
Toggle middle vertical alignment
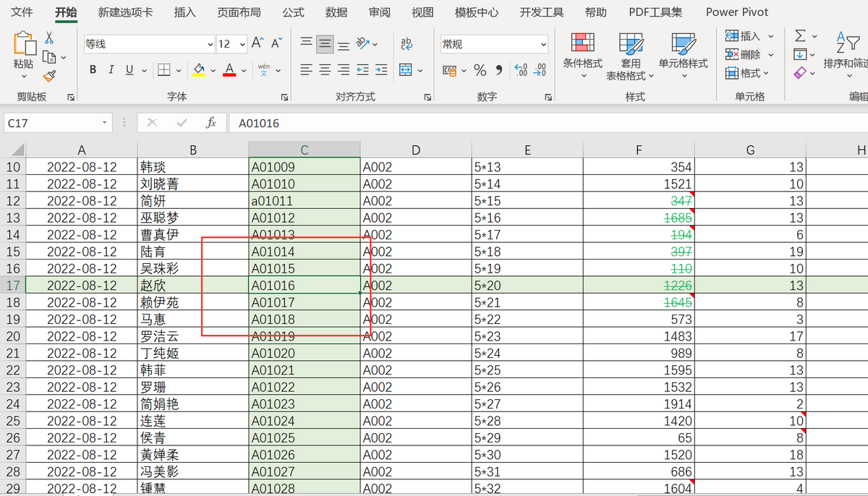click(x=325, y=43)
